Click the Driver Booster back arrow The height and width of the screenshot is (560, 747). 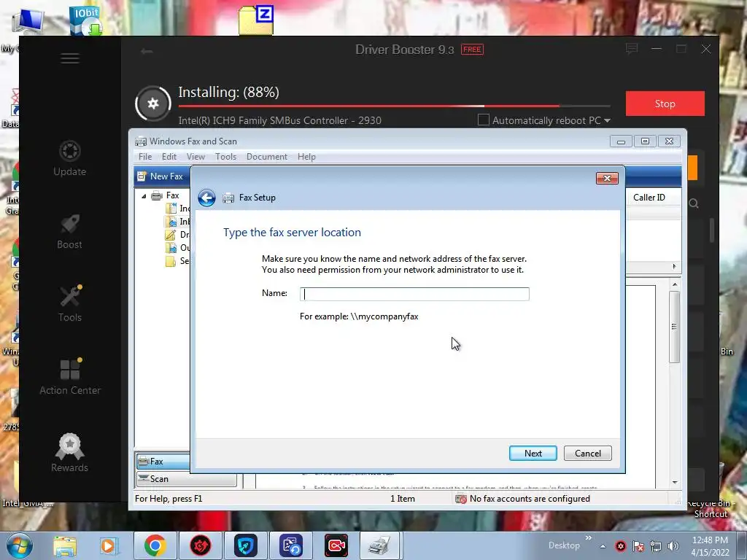click(146, 52)
